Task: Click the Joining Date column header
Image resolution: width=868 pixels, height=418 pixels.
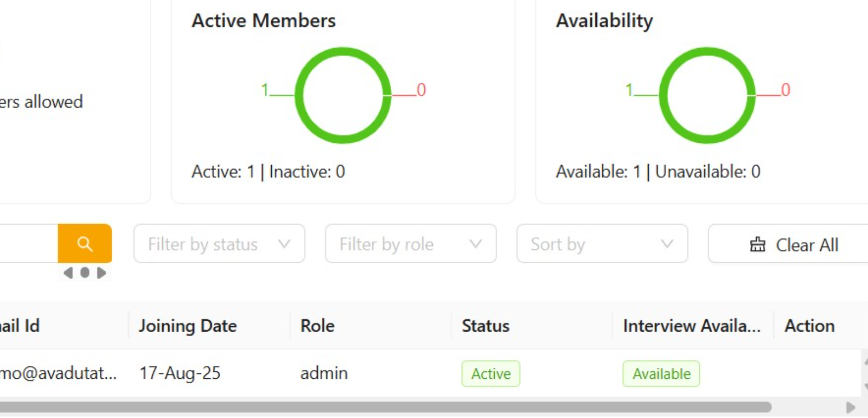Action: point(188,326)
